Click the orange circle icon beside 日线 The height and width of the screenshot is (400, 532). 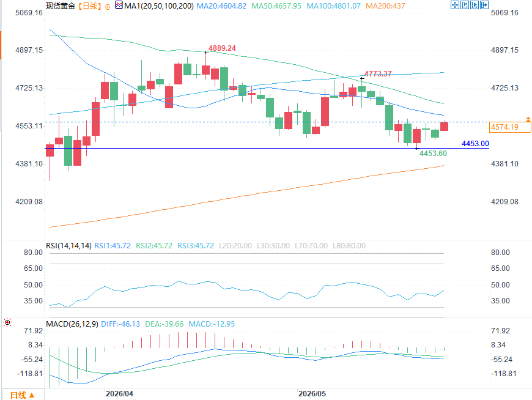pyautogui.click(x=108, y=7)
